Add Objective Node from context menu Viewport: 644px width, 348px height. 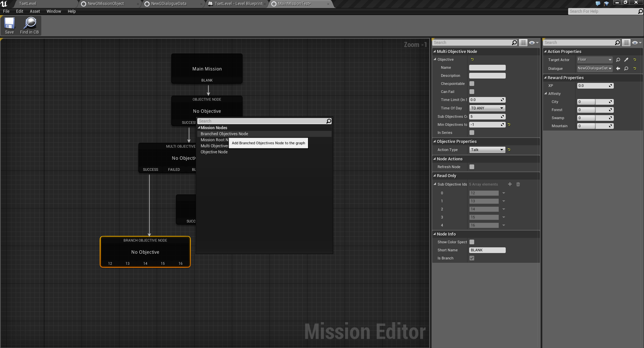coord(214,152)
